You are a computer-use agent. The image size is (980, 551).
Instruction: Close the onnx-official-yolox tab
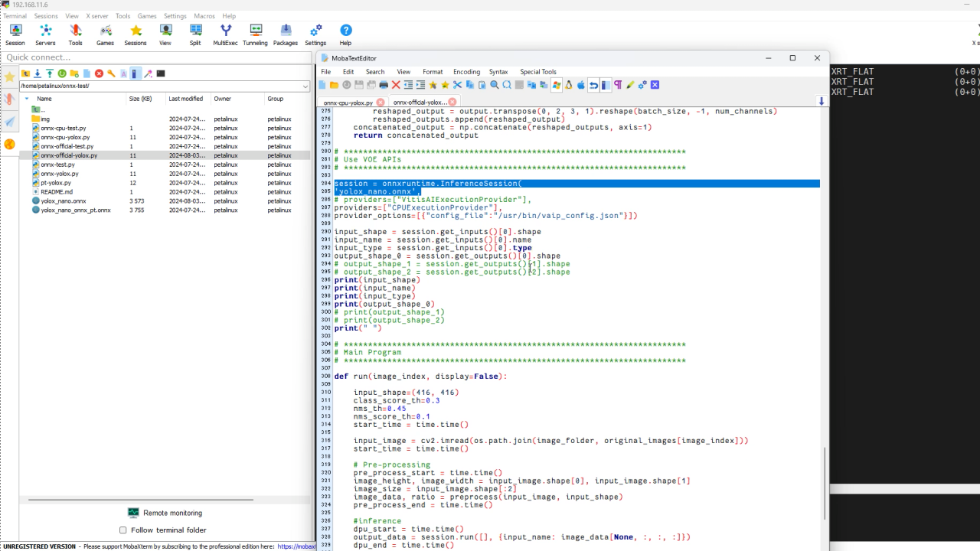coord(452,103)
